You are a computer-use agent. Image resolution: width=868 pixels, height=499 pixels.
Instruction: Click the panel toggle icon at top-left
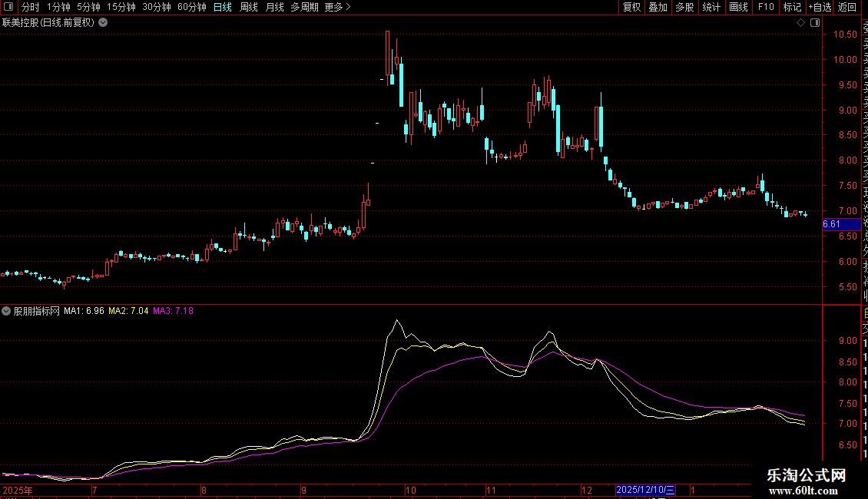click(8, 7)
